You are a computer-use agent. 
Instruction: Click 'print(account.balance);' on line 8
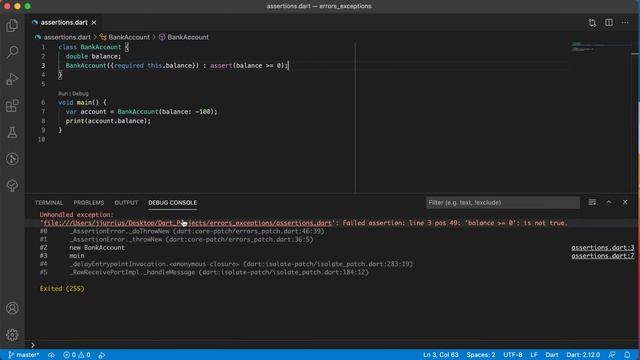108,121
